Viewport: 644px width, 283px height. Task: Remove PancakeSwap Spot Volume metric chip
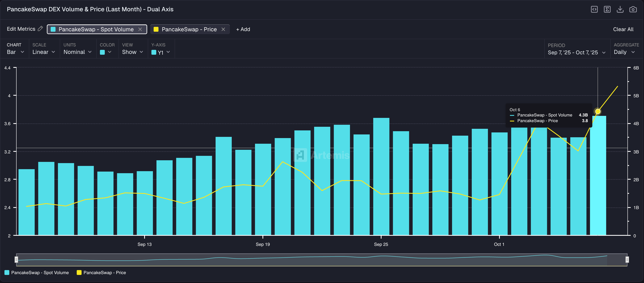[140, 29]
